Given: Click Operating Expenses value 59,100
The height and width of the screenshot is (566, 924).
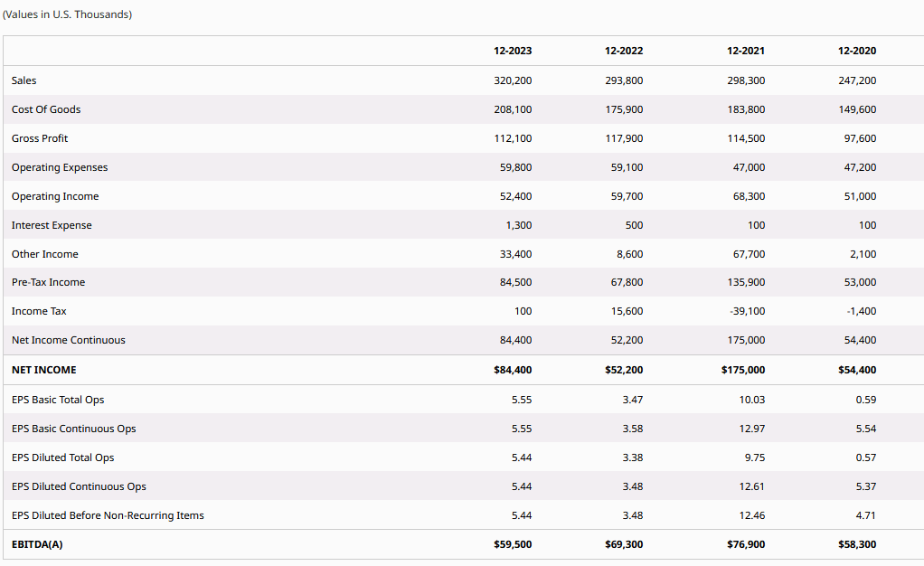Looking at the screenshot, I should tap(627, 167).
